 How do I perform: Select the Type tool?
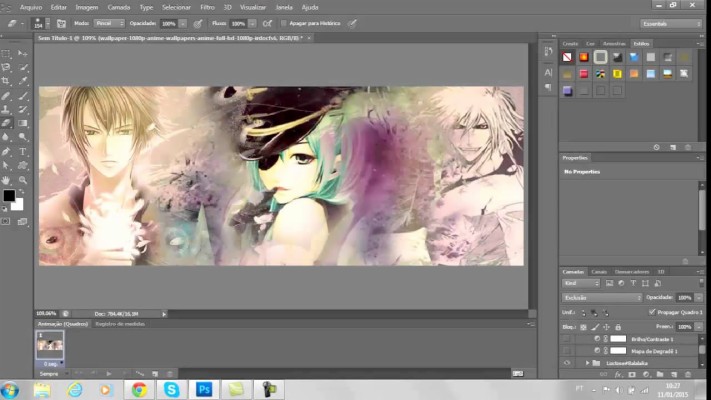tap(23, 152)
